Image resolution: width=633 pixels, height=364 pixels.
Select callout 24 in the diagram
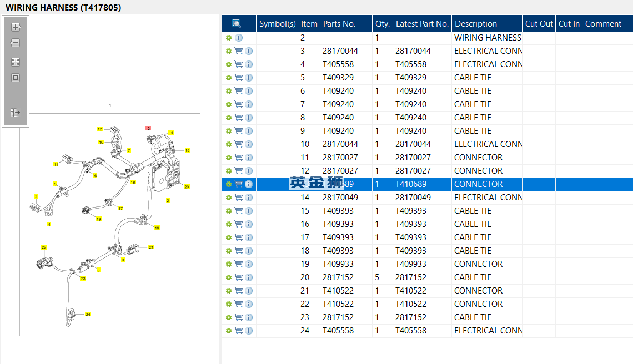(88, 314)
